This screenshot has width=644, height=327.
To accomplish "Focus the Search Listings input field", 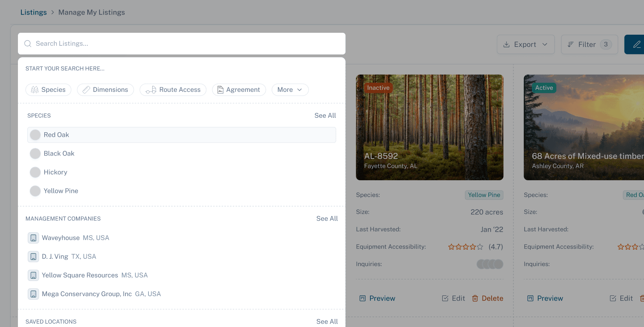I will pos(187,44).
